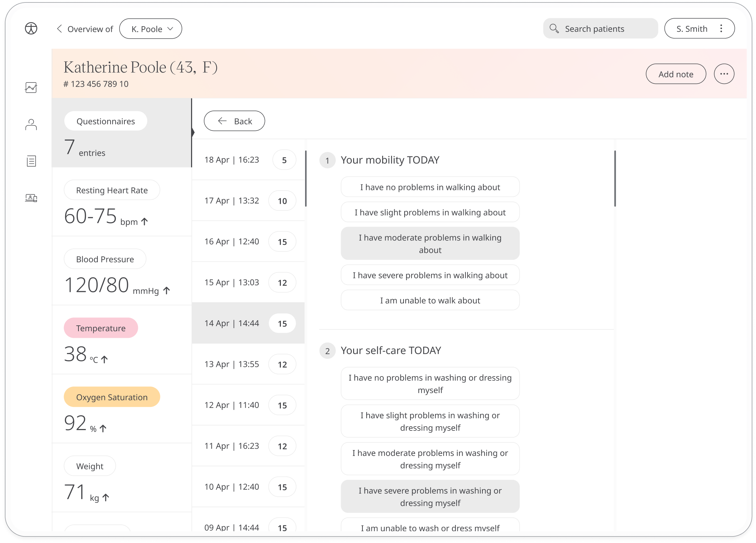Screen dimensions: 756x543
Task: Choose 'no problems in washing or dressing myself'
Action: (430, 384)
